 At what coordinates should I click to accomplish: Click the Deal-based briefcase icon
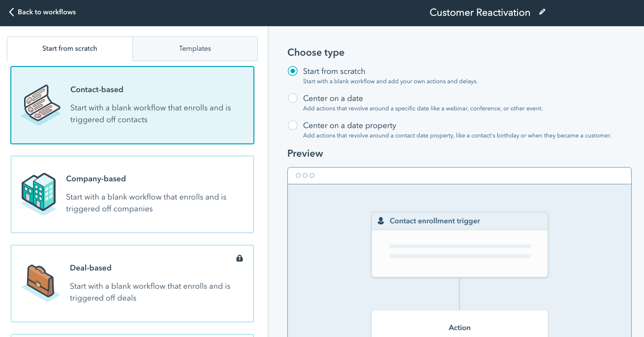41,282
